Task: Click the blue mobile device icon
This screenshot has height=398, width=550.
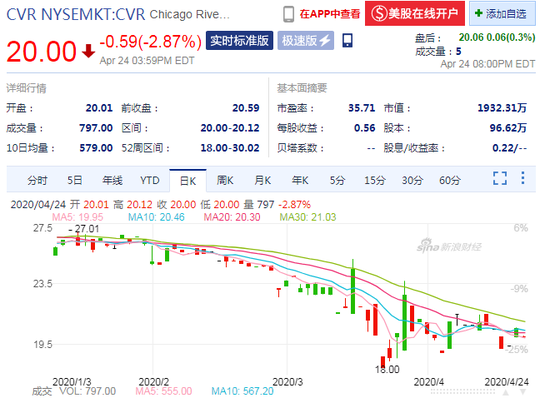Action: pyautogui.click(x=348, y=41)
